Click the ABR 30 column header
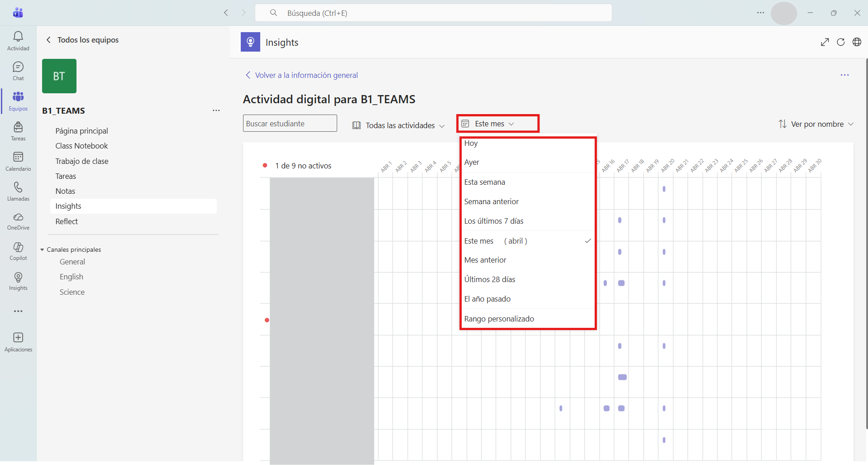This screenshot has width=868, height=465. [815, 166]
